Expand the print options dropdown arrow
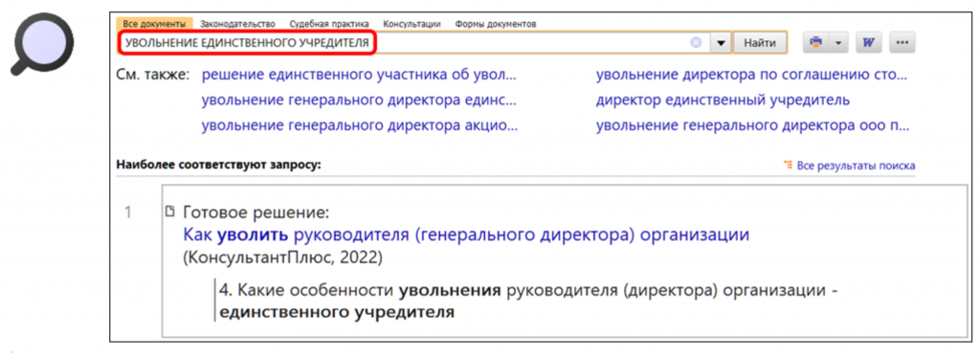 (838, 42)
